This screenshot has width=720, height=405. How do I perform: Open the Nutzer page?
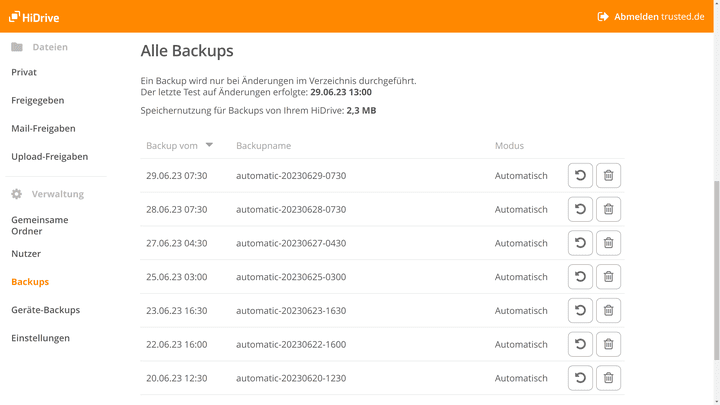click(26, 253)
